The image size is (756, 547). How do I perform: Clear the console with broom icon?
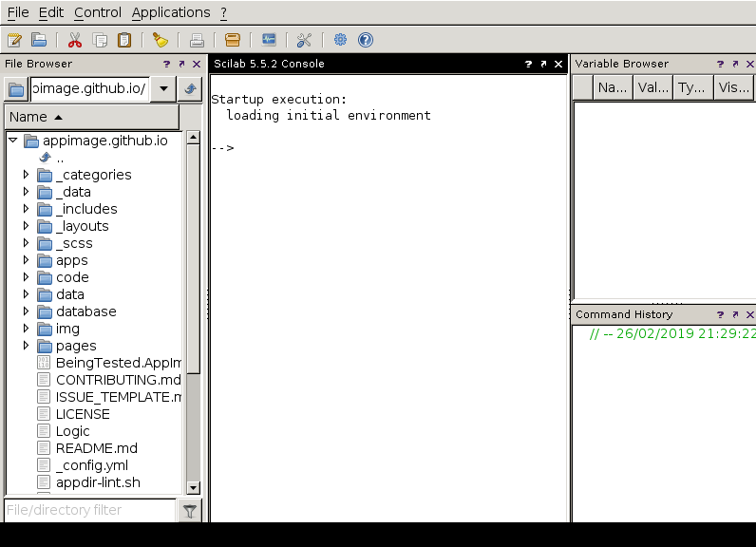(161, 40)
